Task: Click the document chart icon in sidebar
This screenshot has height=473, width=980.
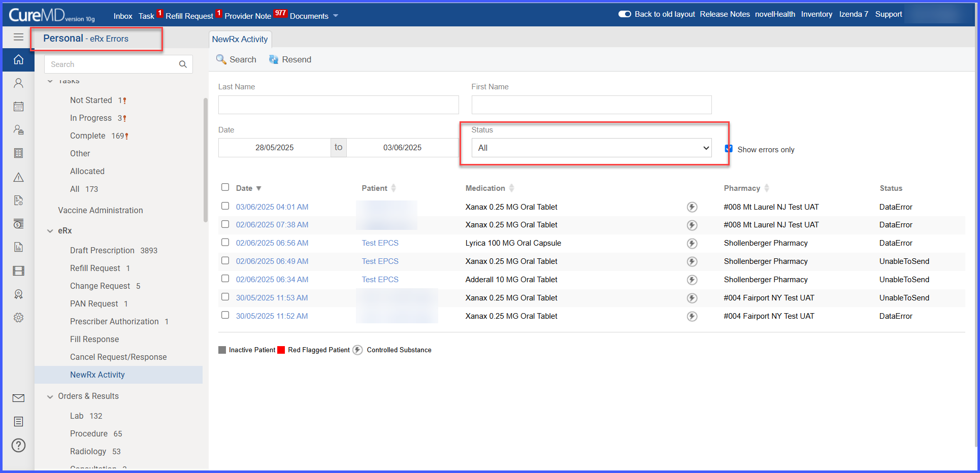Action: (18, 247)
